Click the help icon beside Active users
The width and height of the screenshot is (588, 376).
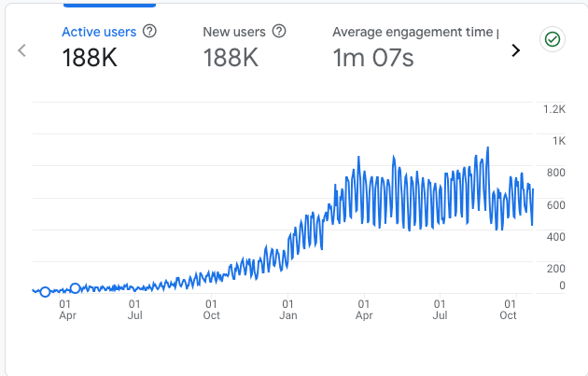pyautogui.click(x=150, y=32)
